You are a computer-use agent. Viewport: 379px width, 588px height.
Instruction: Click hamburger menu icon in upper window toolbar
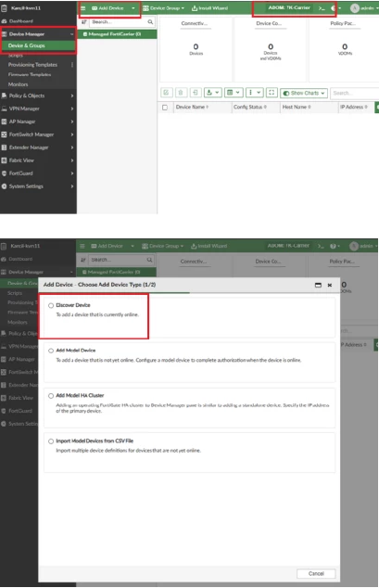point(83,7)
